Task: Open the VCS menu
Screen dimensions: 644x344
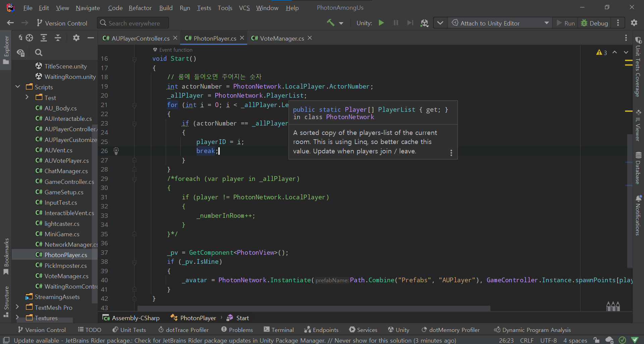Action: pos(244,8)
